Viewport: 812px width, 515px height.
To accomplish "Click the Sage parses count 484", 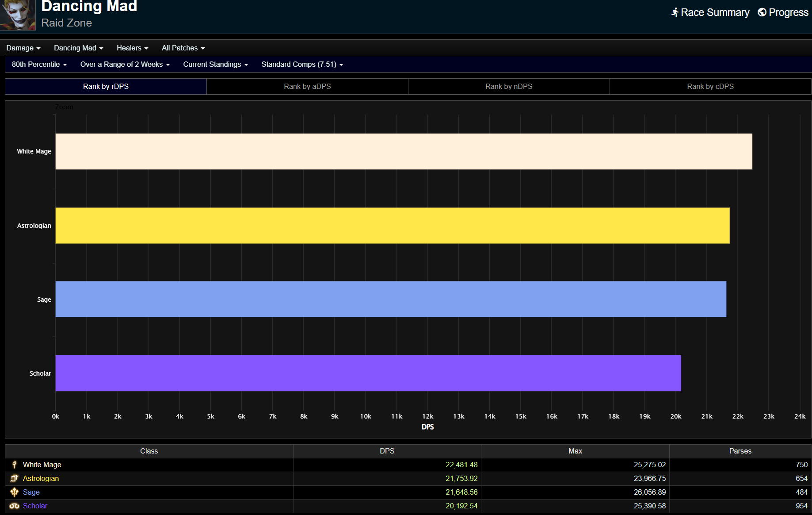I will 801,492.
